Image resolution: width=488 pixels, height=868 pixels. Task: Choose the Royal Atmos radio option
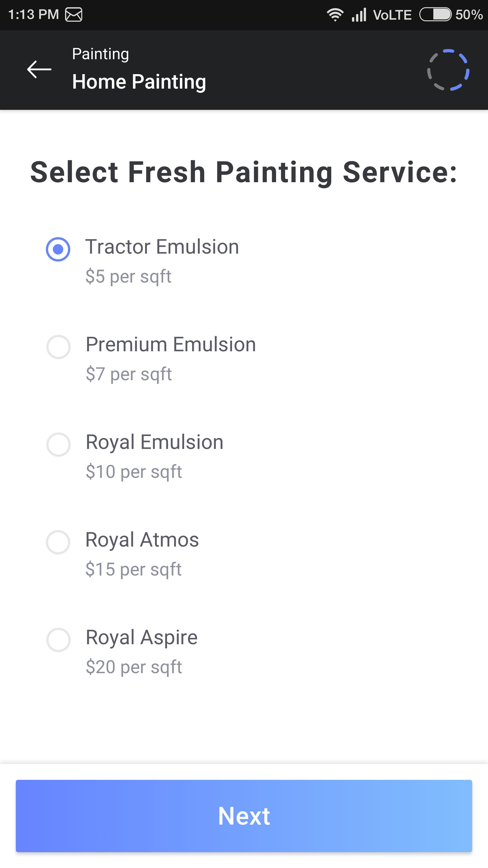pos(58,542)
